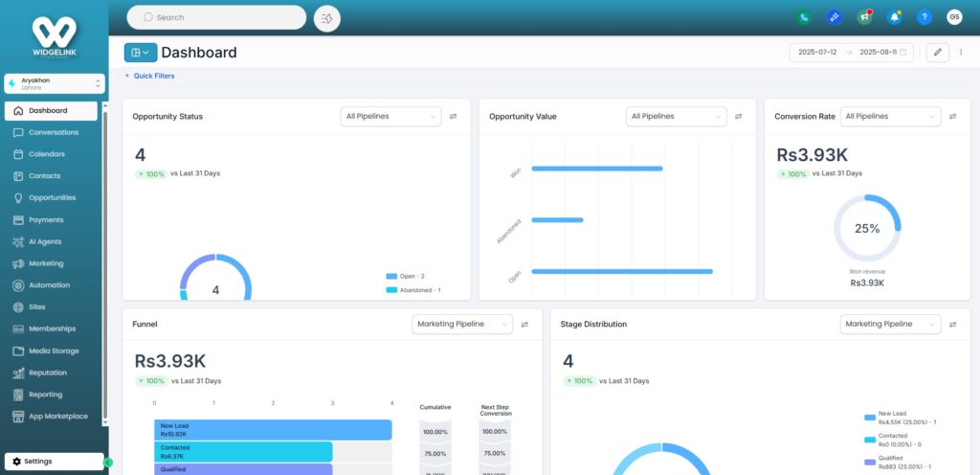Open Opportunities from the sidebar menu
This screenshot has height=475, width=980.
point(52,198)
